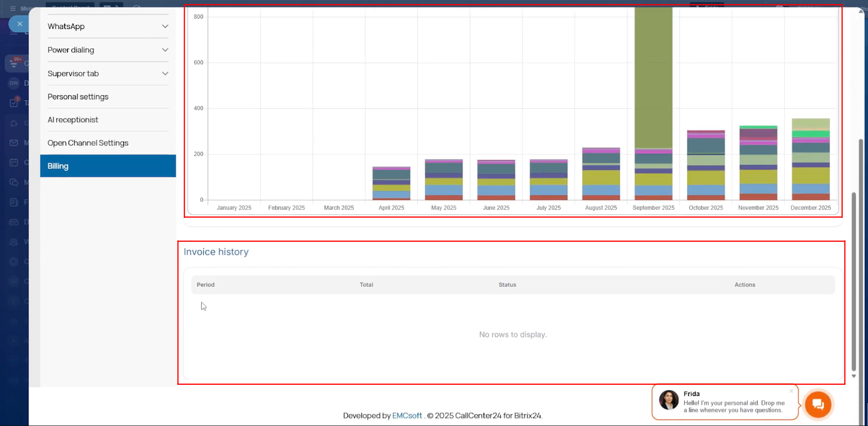This screenshot has height=426, width=868.
Task: Click Frida's avatar photo
Action: pyautogui.click(x=669, y=400)
